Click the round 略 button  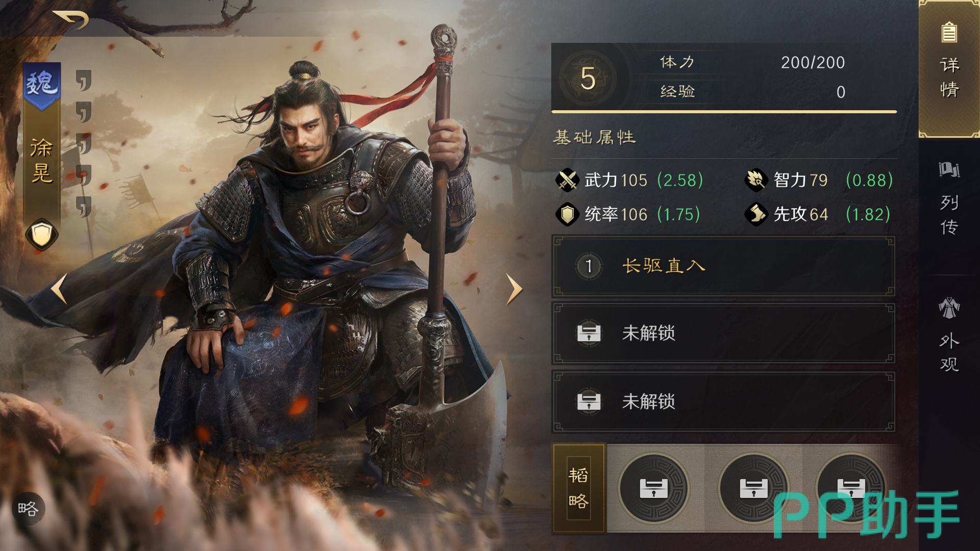pos(28,509)
